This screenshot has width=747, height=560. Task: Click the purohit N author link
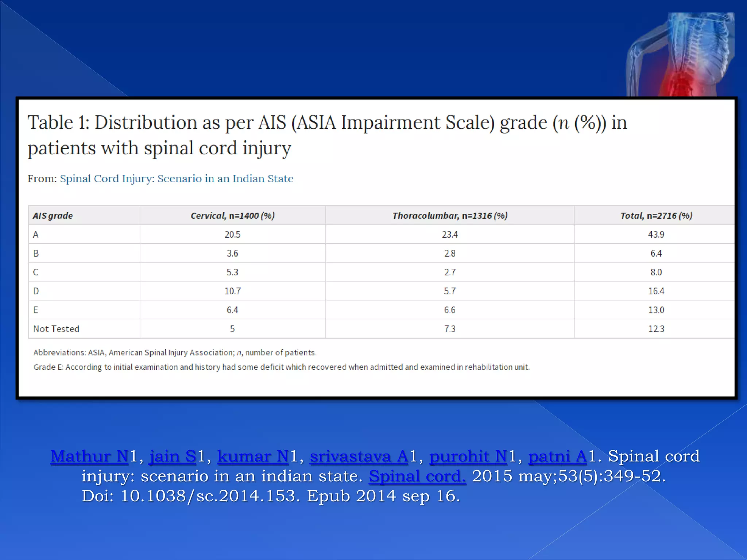click(x=468, y=456)
